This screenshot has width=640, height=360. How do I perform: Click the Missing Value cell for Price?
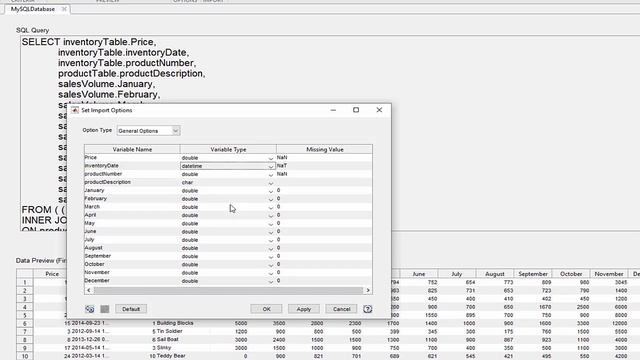[x=324, y=158]
